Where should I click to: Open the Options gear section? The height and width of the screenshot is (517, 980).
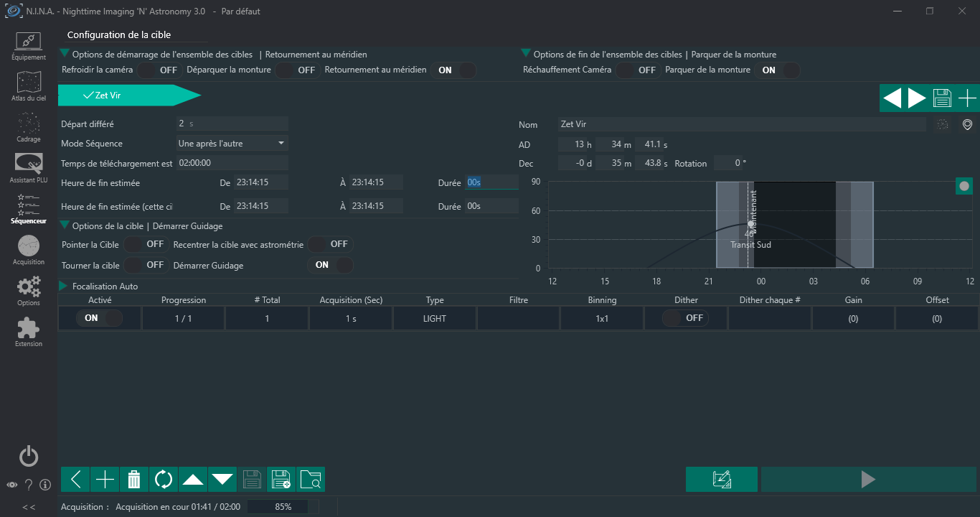[29, 292]
